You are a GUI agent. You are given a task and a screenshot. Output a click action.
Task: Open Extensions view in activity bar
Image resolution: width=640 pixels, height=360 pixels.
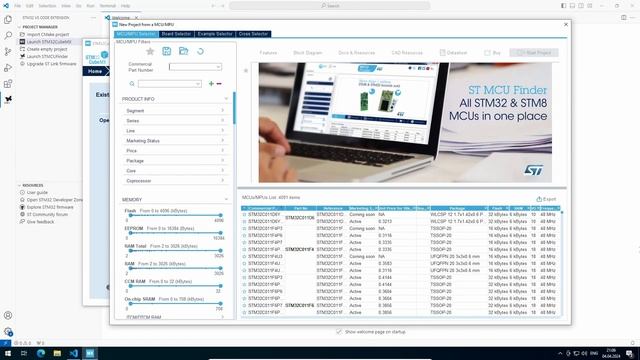point(8,84)
